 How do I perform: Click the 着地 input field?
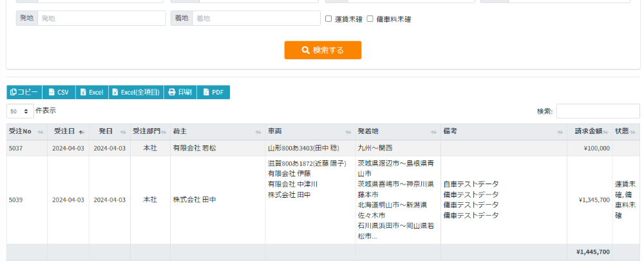click(x=255, y=19)
